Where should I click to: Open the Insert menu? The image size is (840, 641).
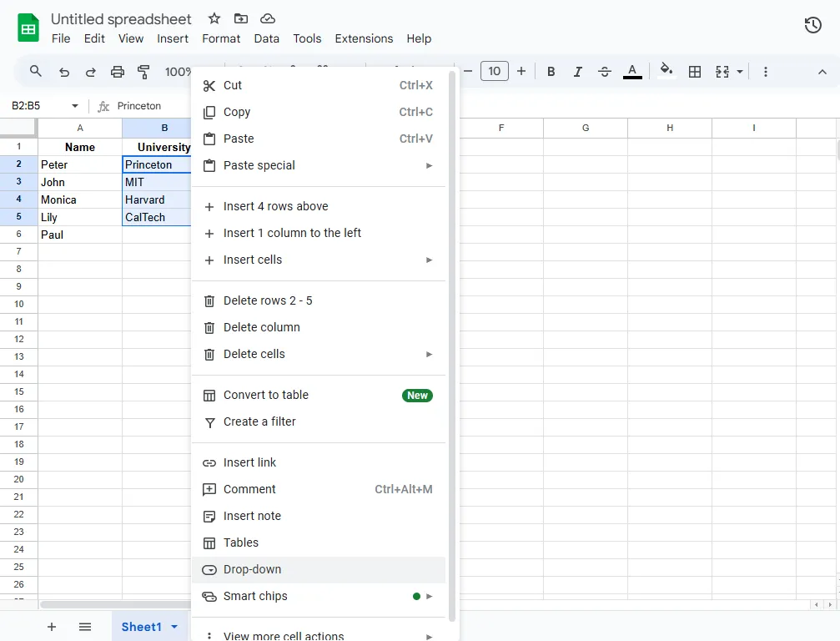[x=173, y=38]
